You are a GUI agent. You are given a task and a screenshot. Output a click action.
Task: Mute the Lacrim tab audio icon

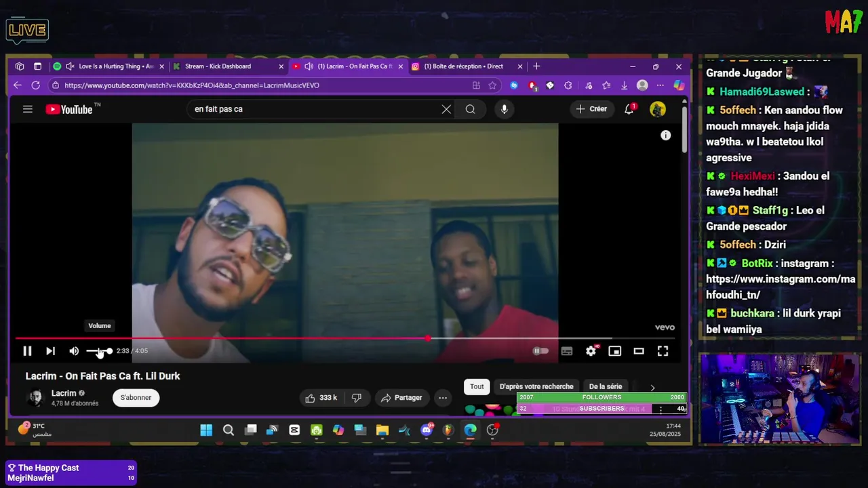pyautogui.click(x=309, y=66)
